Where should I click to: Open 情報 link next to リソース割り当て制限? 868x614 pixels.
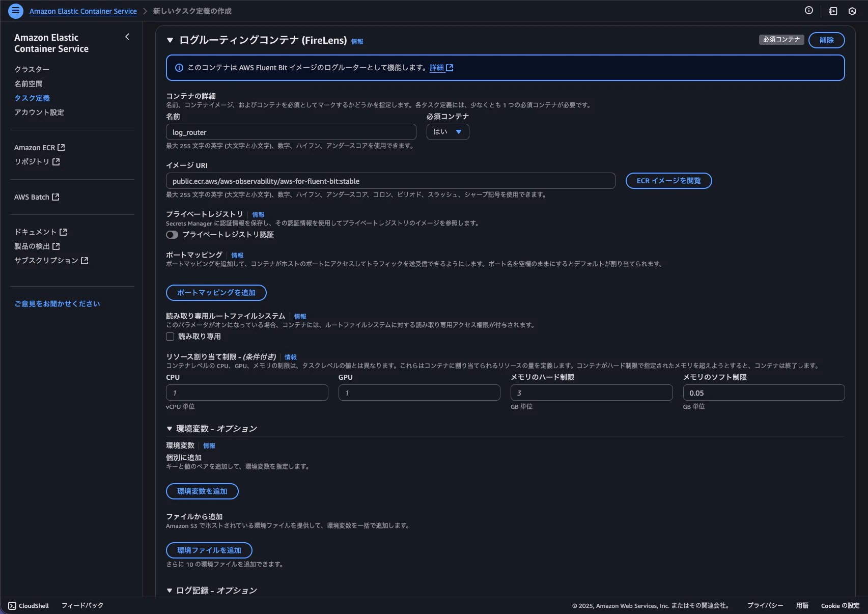[x=291, y=357]
